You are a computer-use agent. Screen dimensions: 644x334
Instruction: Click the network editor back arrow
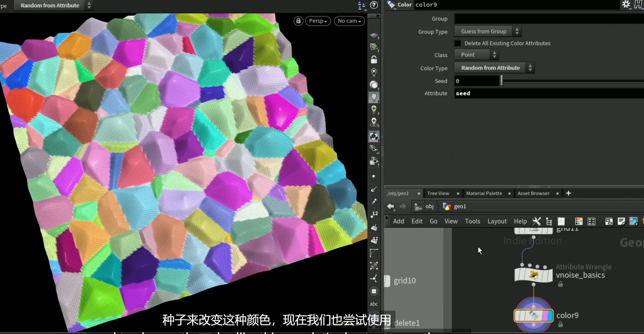click(x=391, y=206)
